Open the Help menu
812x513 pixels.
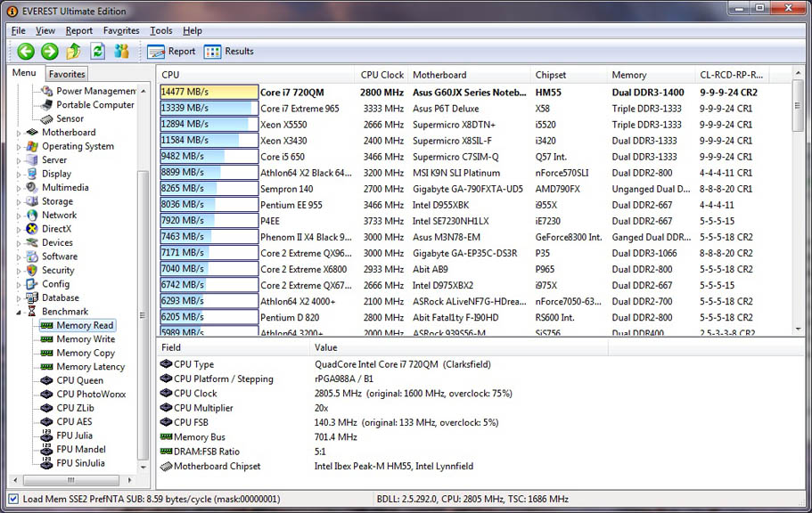193,30
